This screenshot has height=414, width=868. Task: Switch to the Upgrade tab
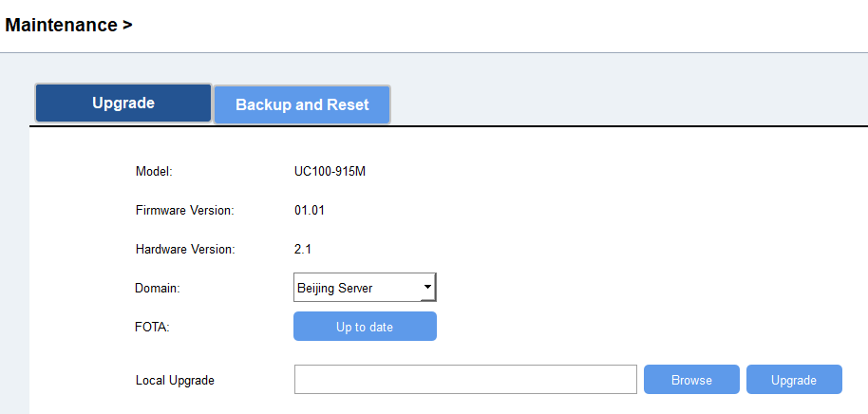pyautogui.click(x=123, y=103)
